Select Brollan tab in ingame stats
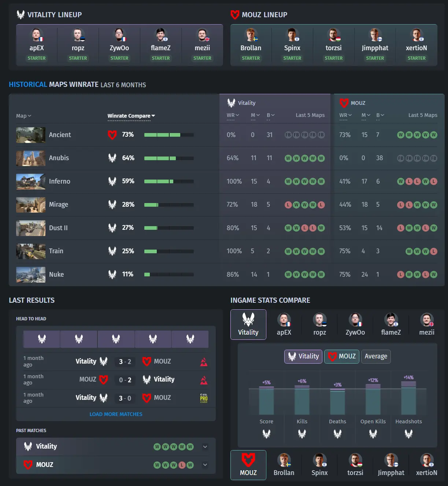Viewport: 448px width, 486px height. [x=284, y=465]
